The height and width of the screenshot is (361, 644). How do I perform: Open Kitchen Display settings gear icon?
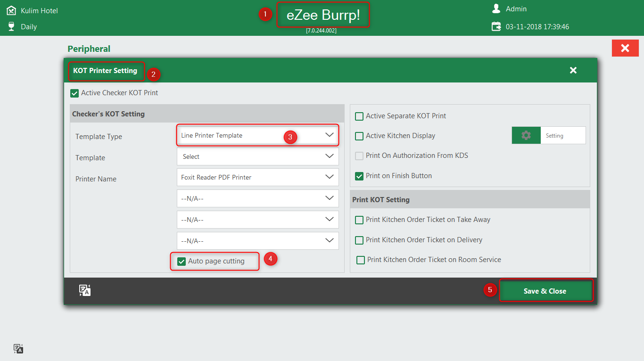[526, 135]
